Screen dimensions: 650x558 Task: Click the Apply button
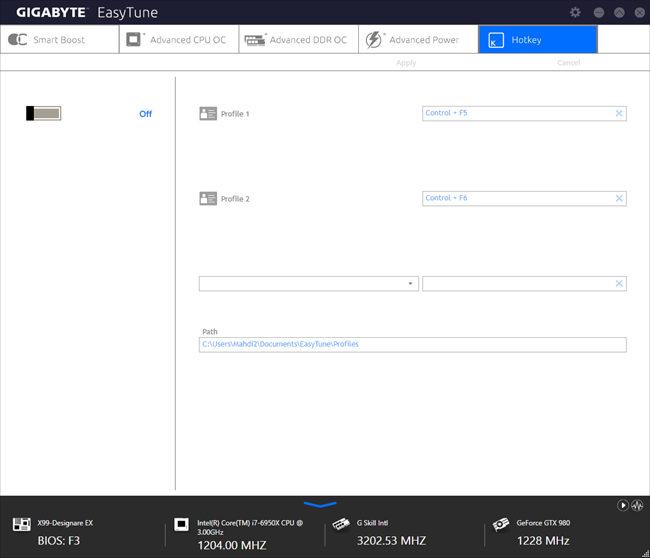pos(406,63)
